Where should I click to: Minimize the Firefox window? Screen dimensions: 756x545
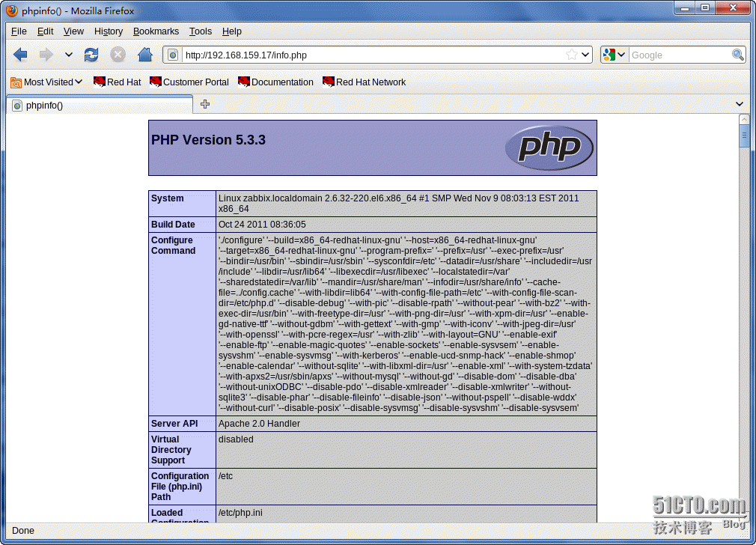click(684, 8)
